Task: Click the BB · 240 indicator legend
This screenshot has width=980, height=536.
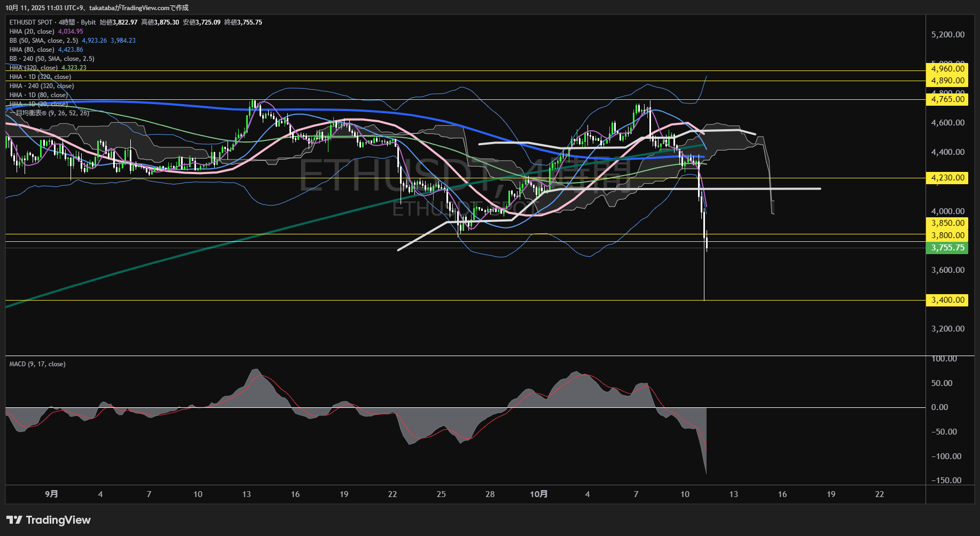Action: coord(52,59)
